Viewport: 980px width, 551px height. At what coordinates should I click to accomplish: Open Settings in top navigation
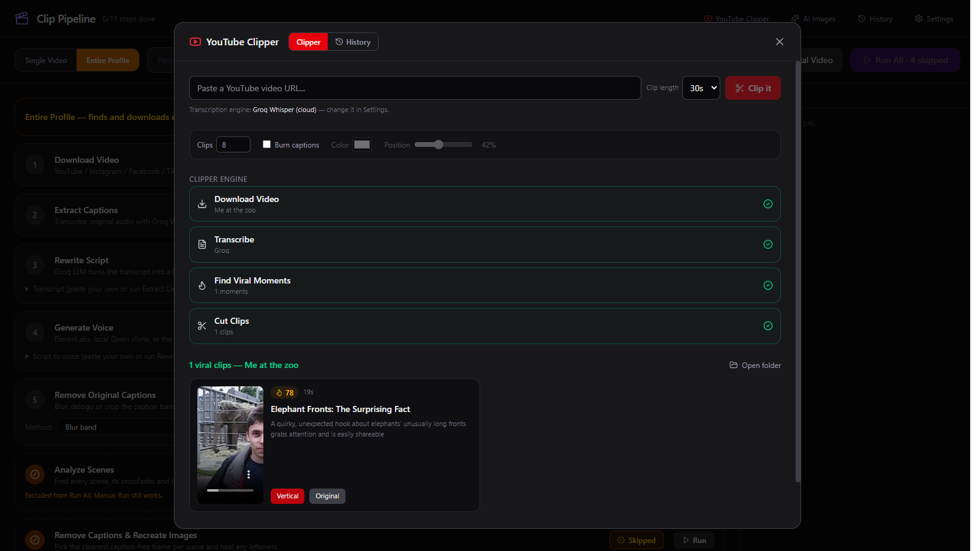(x=934, y=19)
